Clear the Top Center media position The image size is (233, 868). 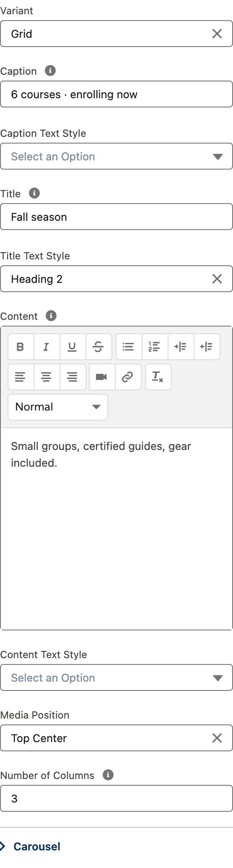point(217,738)
